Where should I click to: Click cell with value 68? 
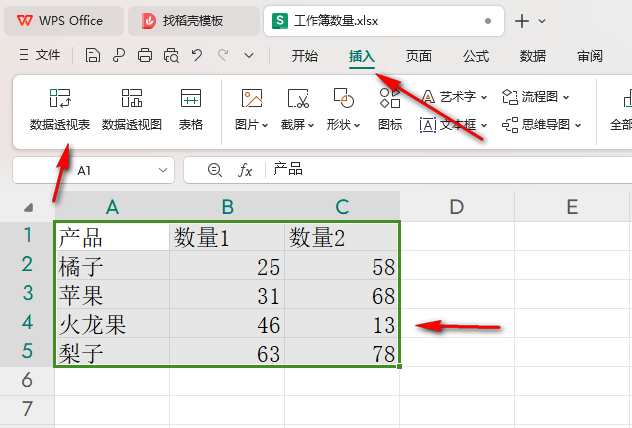tap(342, 294)
